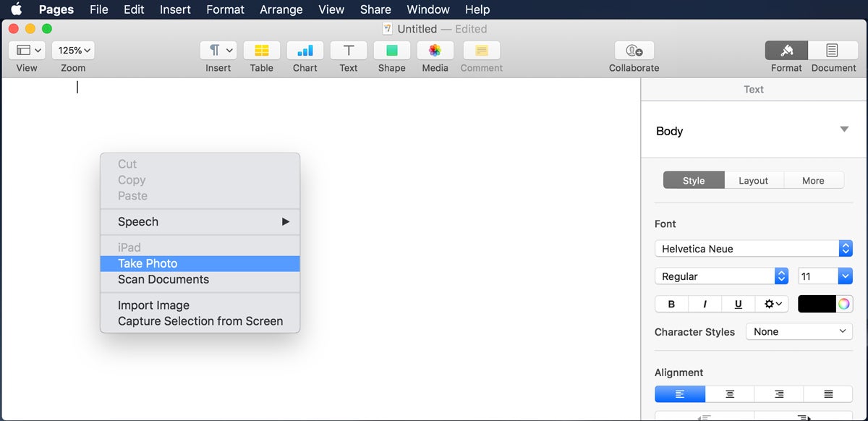Open the Format menu in menu bar

tap(226, 9)
